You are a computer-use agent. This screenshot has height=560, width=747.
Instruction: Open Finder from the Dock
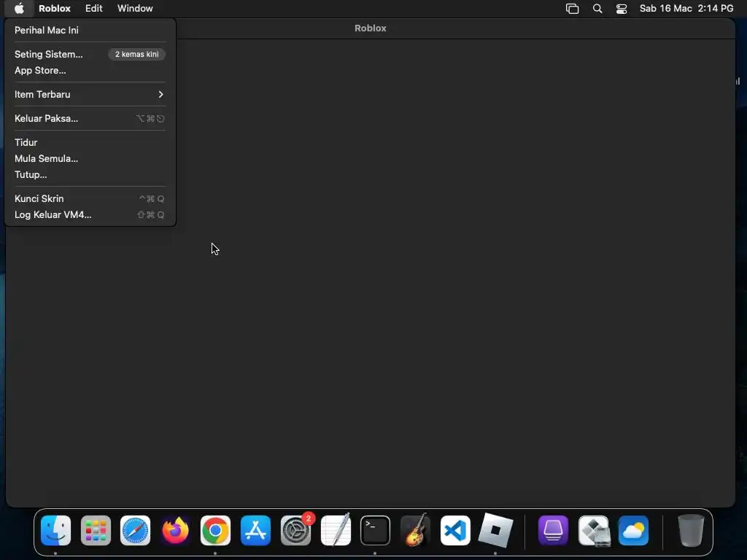click(55, 531)
